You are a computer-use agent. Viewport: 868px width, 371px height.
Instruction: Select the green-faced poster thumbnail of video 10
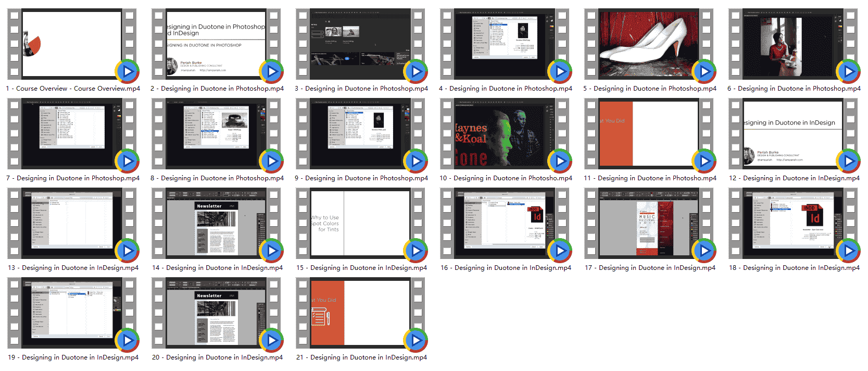pos(505,133)
